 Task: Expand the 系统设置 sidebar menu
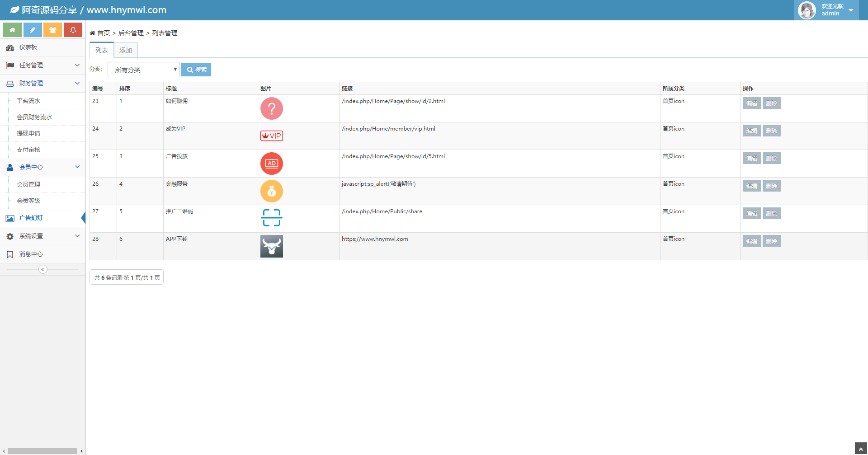(x=42, y=236)
